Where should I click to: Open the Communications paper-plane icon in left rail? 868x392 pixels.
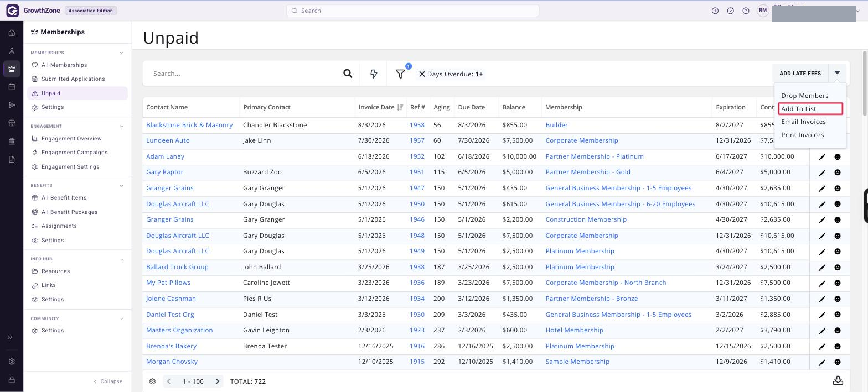click(x=12, y=105)
